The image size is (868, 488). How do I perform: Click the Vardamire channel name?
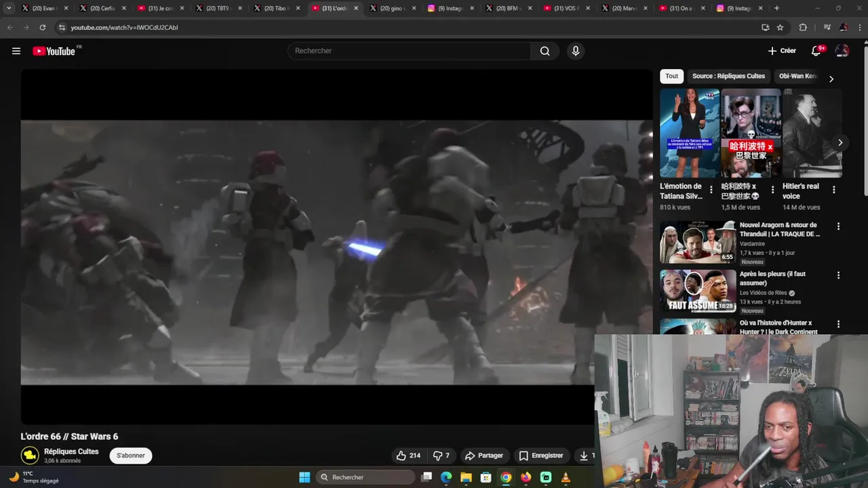(x=752, y=243)
